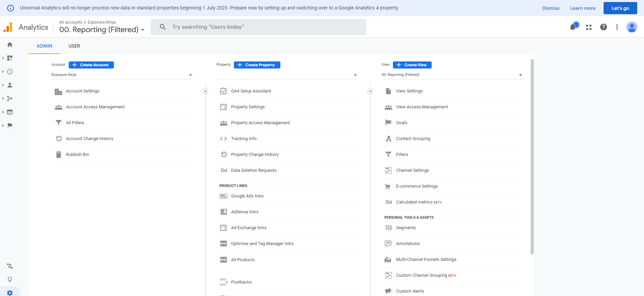The height and width of the screenshot is (296, 644).
Task: Open the Google apps grid icon
Action: click(x=589, y=27)
